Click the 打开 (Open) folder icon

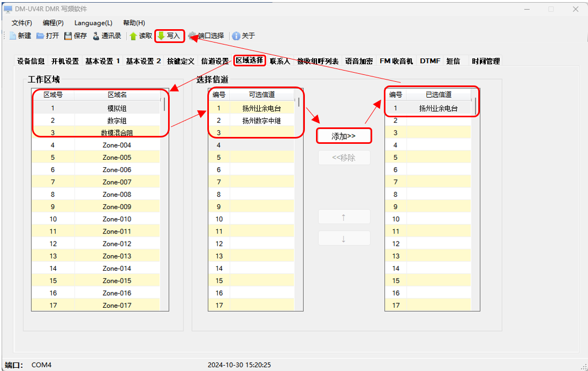tap(40, 36)
